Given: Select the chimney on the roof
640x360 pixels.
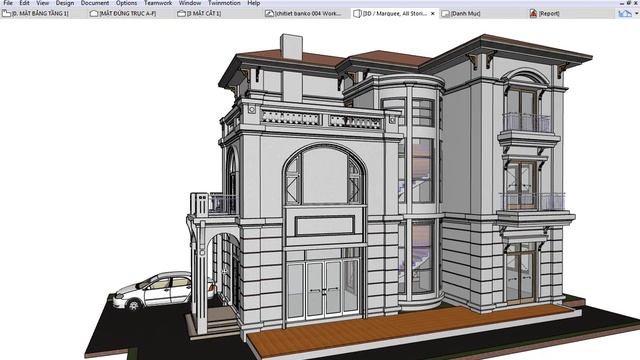Looking at the screenshot, I should 291,47.
